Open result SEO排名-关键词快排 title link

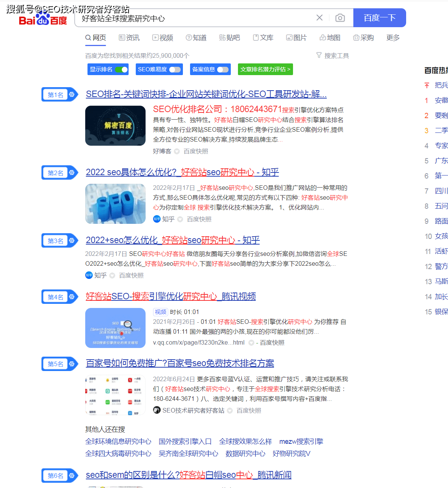click(x=206, y=94)
